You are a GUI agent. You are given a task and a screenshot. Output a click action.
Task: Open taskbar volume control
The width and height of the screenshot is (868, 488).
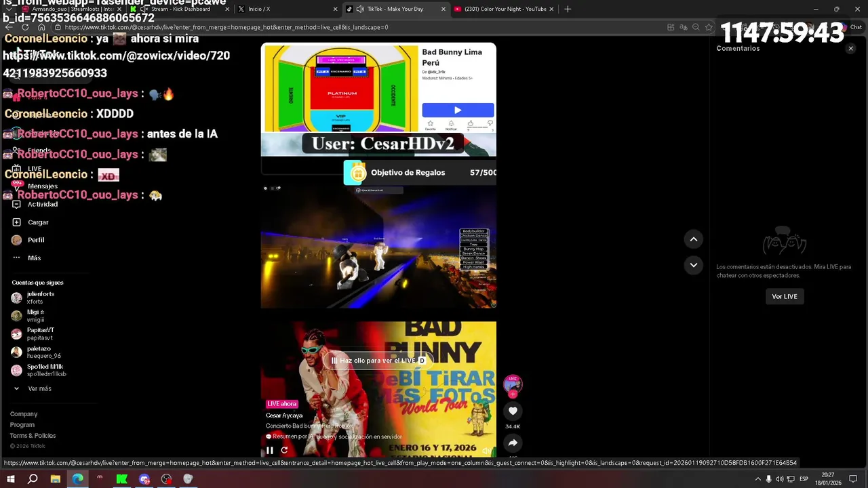pos(779,479)
